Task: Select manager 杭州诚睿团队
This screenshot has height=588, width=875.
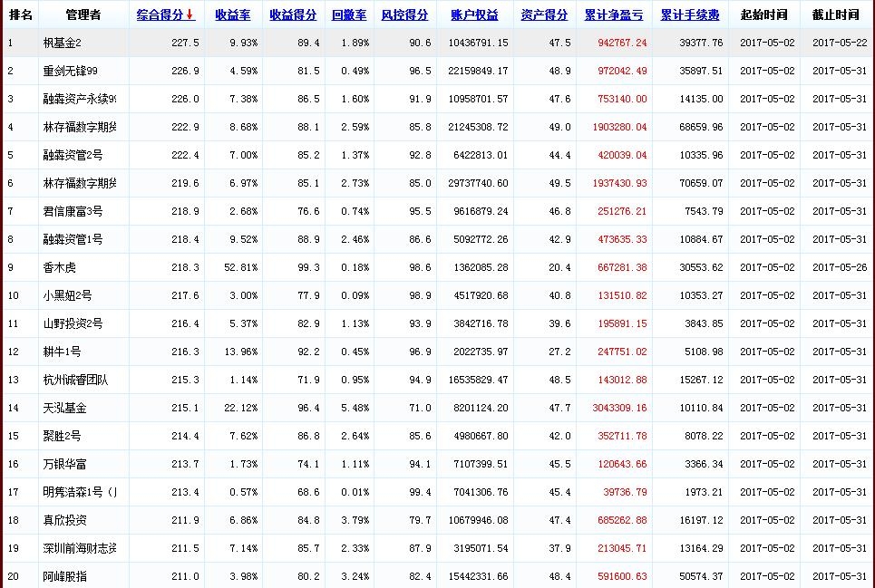Action: (x=75, y=380)
